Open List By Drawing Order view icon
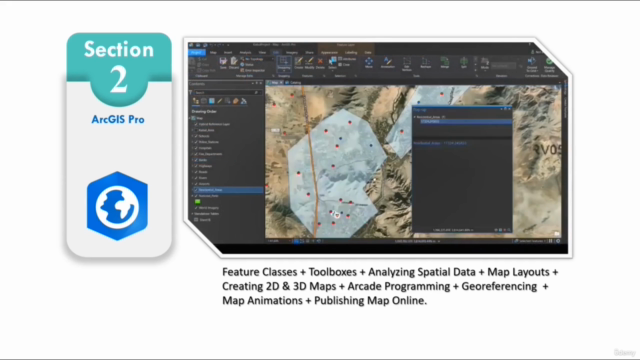640x360 pixels. [196, 101]
